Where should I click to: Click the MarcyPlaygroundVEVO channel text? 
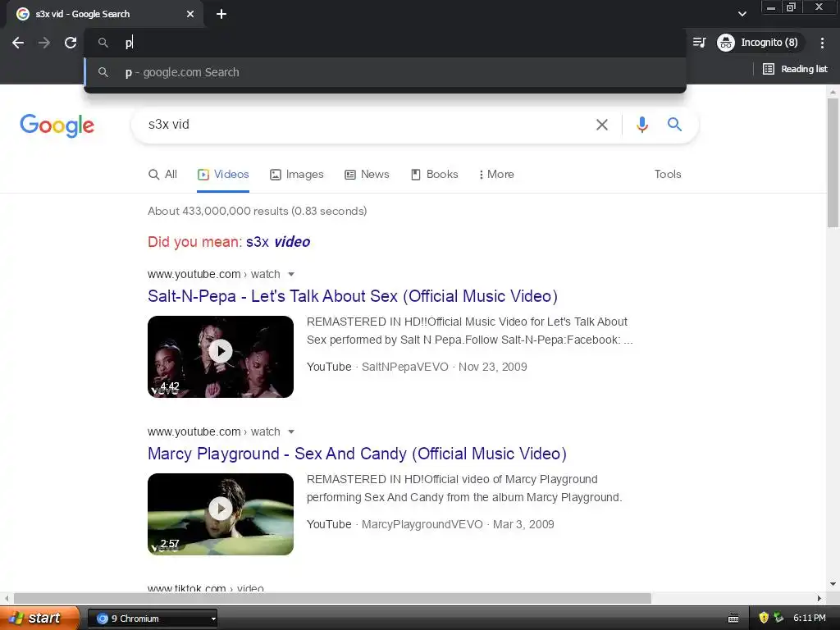click(x=422, y=524)
